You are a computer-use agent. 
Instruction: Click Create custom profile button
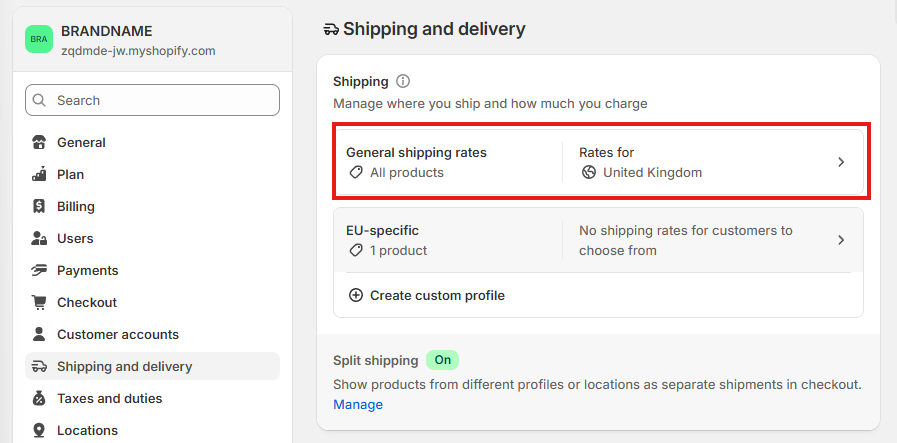[426, 295]
